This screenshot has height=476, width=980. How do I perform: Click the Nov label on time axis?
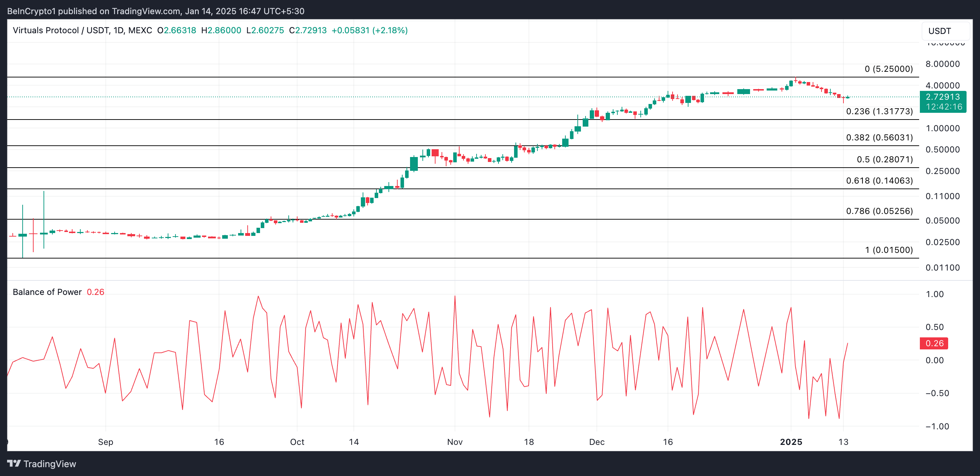(x=455, y=442)
